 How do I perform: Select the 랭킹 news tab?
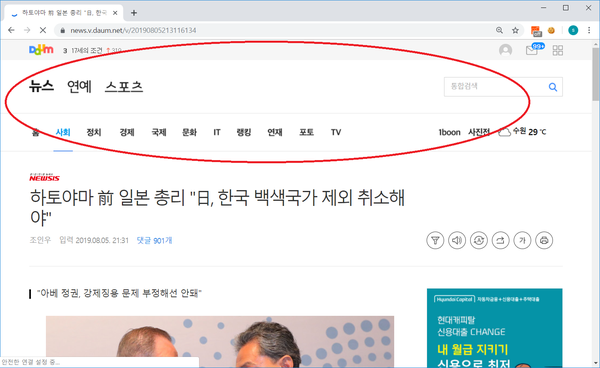pyautogui.click(x=244, y=132)
